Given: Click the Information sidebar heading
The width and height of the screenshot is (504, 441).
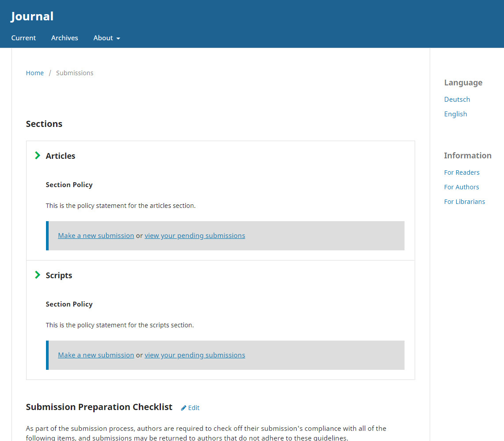Looking at the screenshot, I should 468,156.
